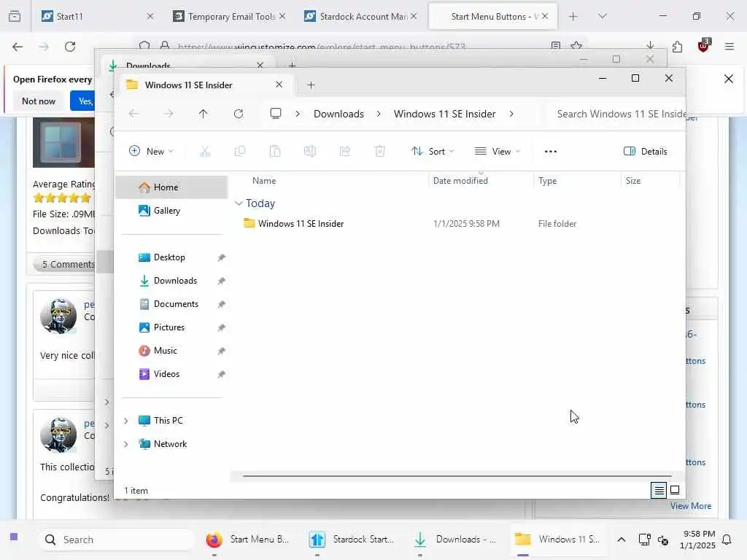Click Search Windows 11 SE Insider field
The height and width of the screenshot is (560, 747).
[617, 114]
